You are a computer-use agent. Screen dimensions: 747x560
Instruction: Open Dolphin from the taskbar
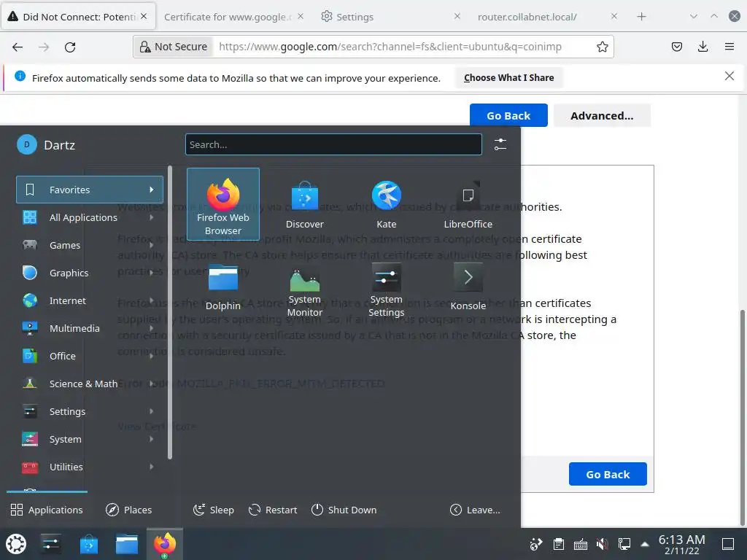click(127, 544)
